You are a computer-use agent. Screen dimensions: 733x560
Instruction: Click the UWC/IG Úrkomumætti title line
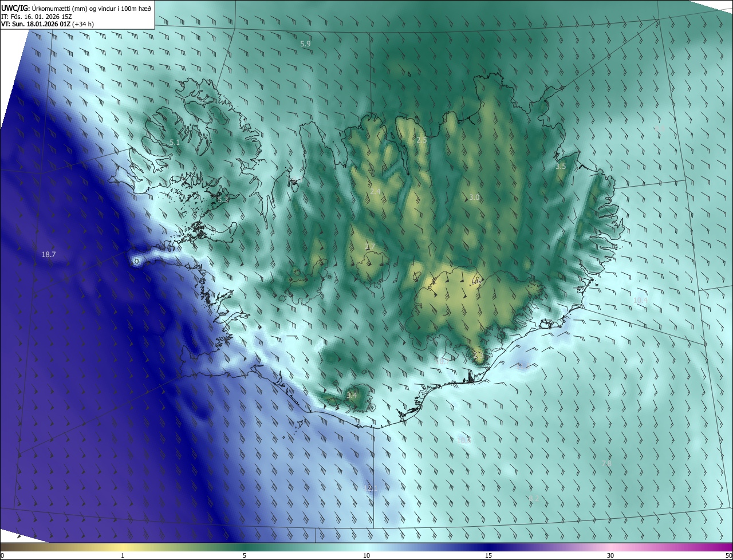(77, 7)
